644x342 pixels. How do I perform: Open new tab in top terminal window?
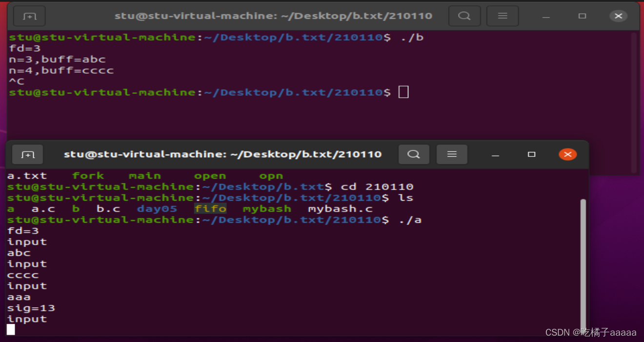coord(30,16)
